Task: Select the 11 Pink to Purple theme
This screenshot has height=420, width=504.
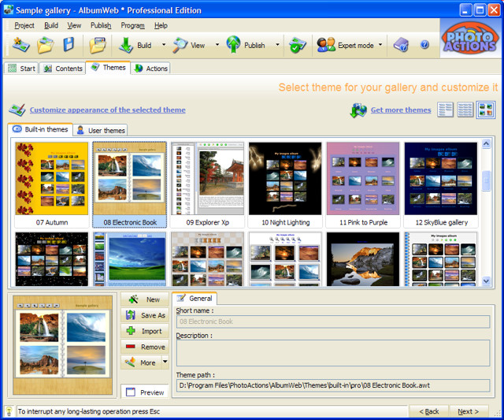Action: 363,184
